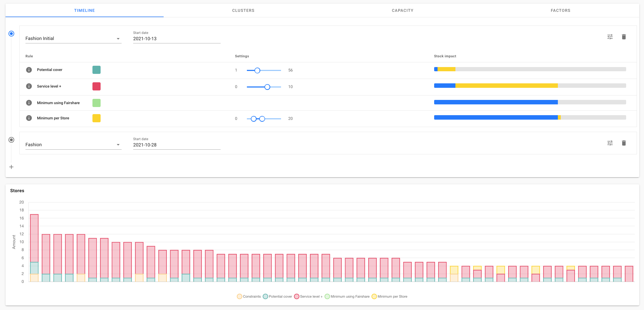Switch to the Capacity tab
Viewport: 644px width, 310px height.
402,11
